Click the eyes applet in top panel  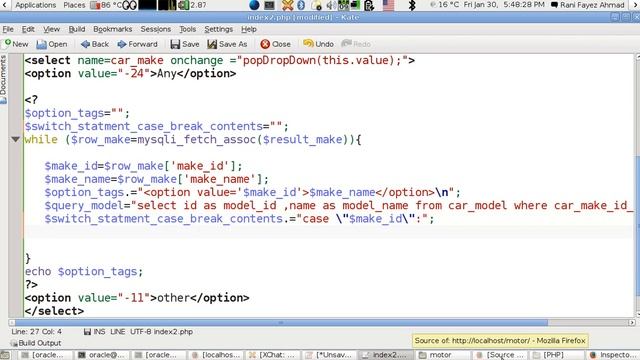pyautogui.click(x=130, y=5)
